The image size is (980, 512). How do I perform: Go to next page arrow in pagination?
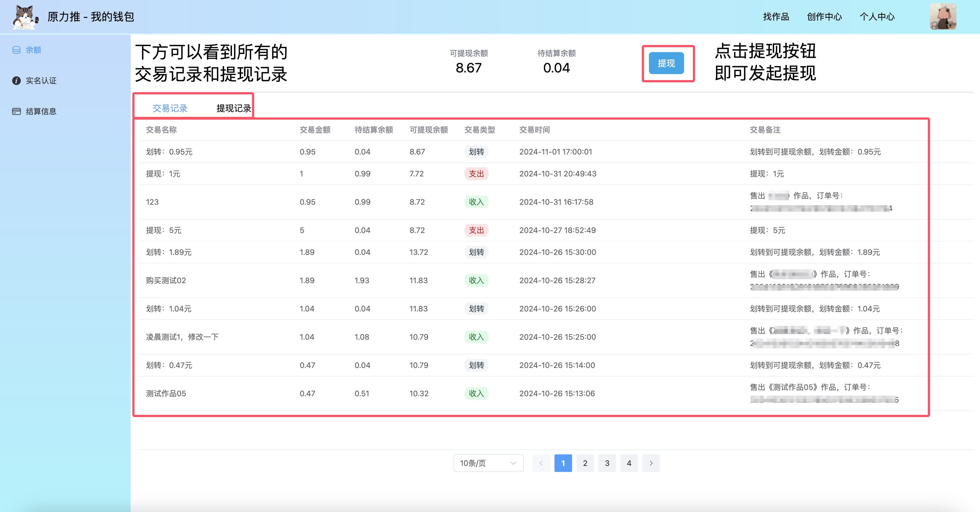pyautogui.click(x=651, y=463)
